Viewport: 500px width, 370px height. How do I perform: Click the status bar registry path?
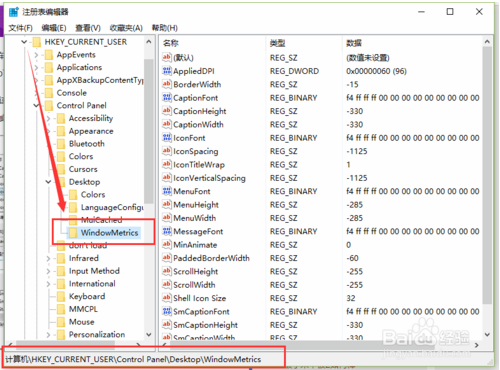(x=133, y=359)
